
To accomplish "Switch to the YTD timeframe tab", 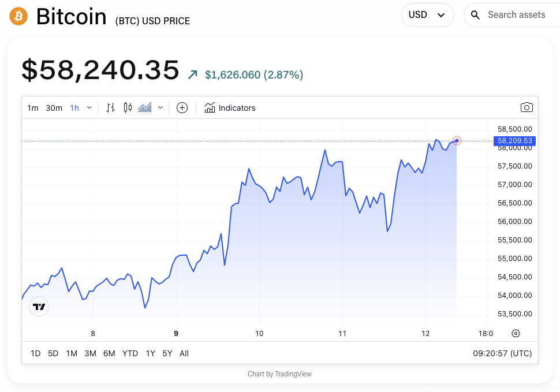I will point(130,353).
